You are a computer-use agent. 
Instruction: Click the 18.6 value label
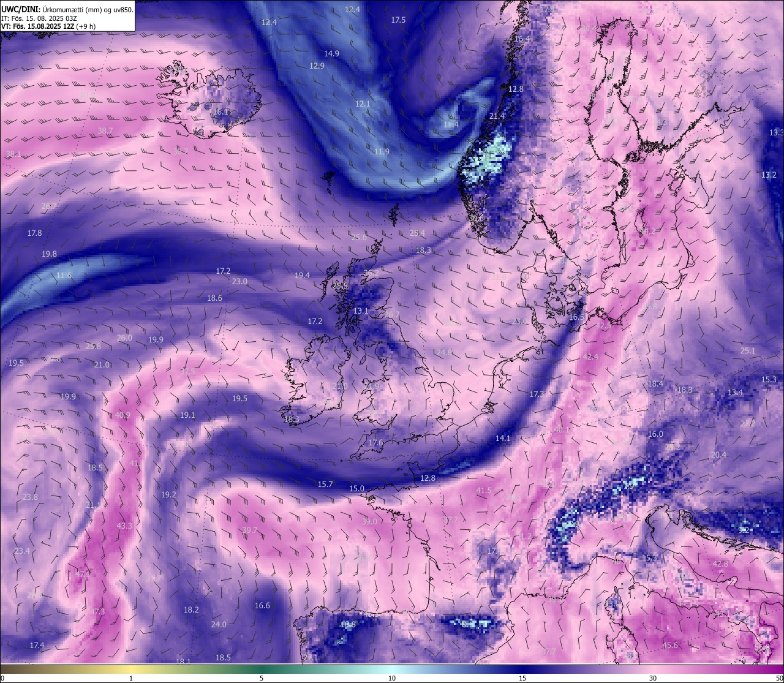(214, 298)
